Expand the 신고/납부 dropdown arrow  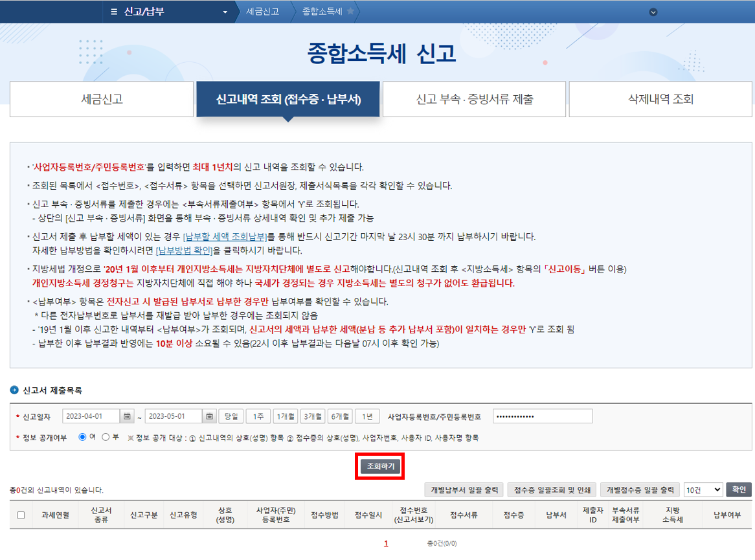pos(225,12)
